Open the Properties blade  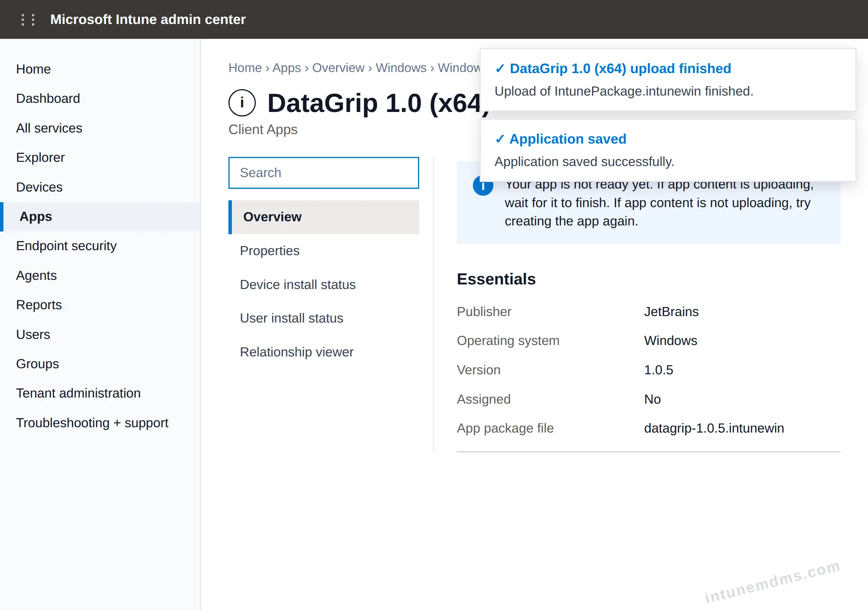pyautogui.click(x=324, y=251)
